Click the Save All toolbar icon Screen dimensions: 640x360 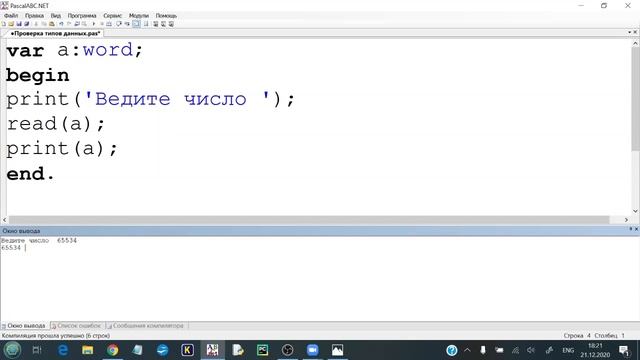coord(27,24)
